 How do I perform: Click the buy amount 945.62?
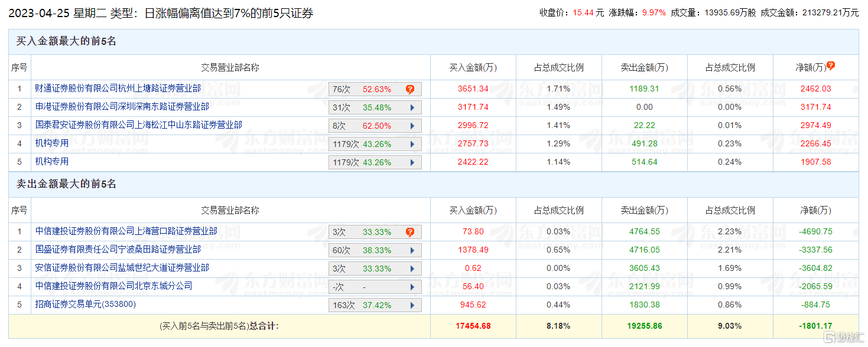coord(473,305)
